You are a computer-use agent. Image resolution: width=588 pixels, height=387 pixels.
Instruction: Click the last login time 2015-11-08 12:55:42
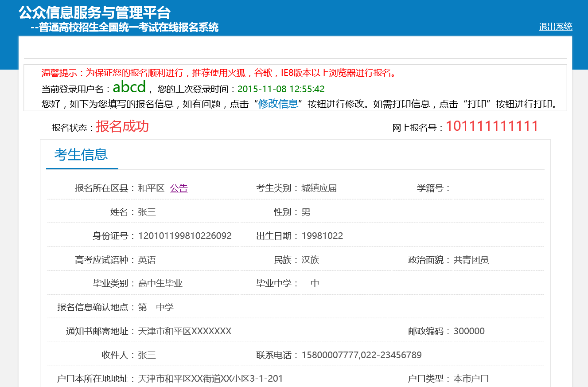281,89
